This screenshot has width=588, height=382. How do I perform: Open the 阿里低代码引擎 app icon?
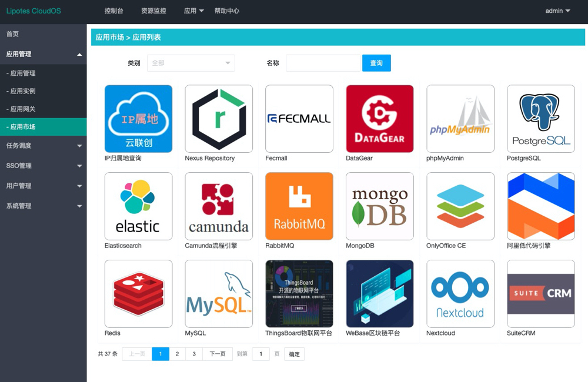[541, 206]
